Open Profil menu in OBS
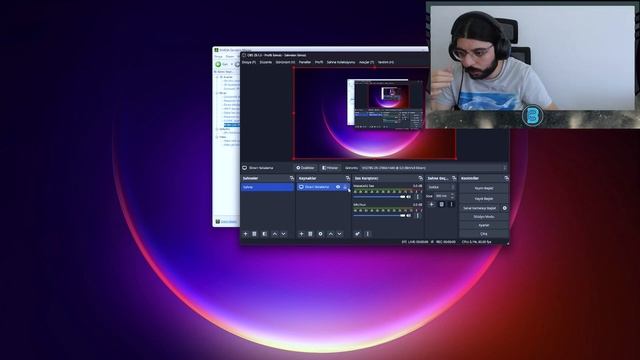Screen dimensions: 640x360 tap(319, 62)
